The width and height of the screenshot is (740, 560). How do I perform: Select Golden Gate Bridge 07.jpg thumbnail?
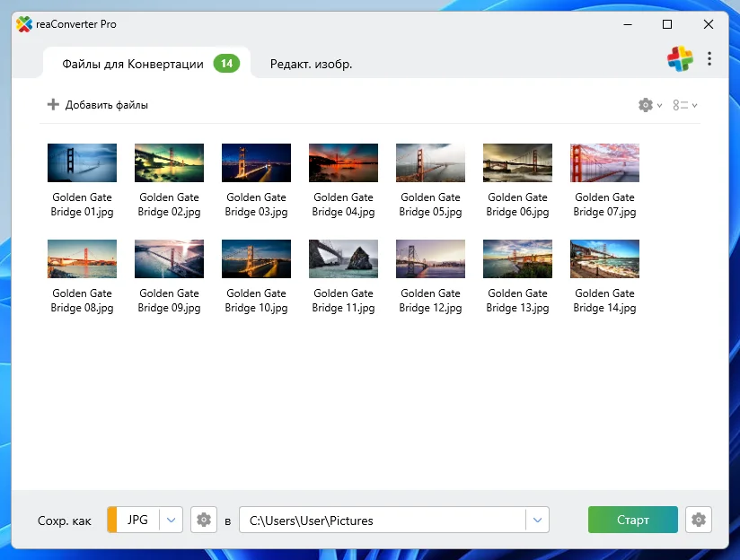point(604,163)
